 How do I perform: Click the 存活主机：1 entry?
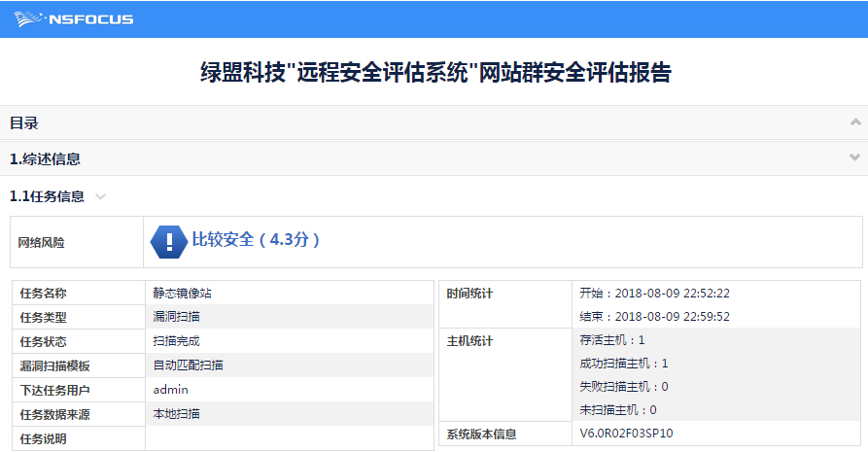[x=611, y=340]
